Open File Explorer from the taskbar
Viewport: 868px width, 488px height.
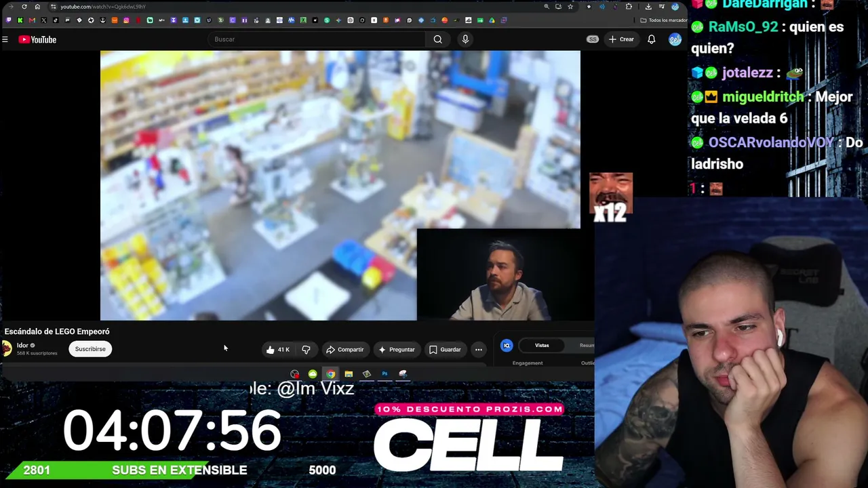click(x=349, y=374)
